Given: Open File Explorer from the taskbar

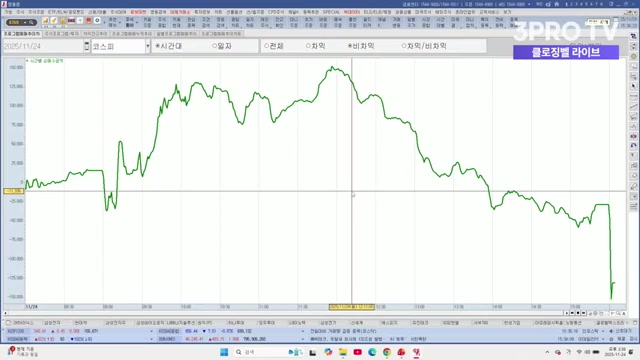Looking at the screenshot, I should [343, 352].
